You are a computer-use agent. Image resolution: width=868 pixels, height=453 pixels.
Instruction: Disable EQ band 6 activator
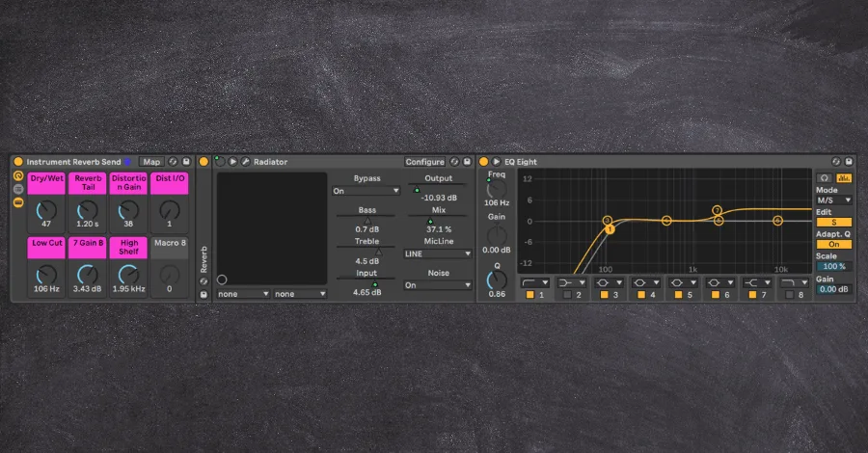(716, 295)
